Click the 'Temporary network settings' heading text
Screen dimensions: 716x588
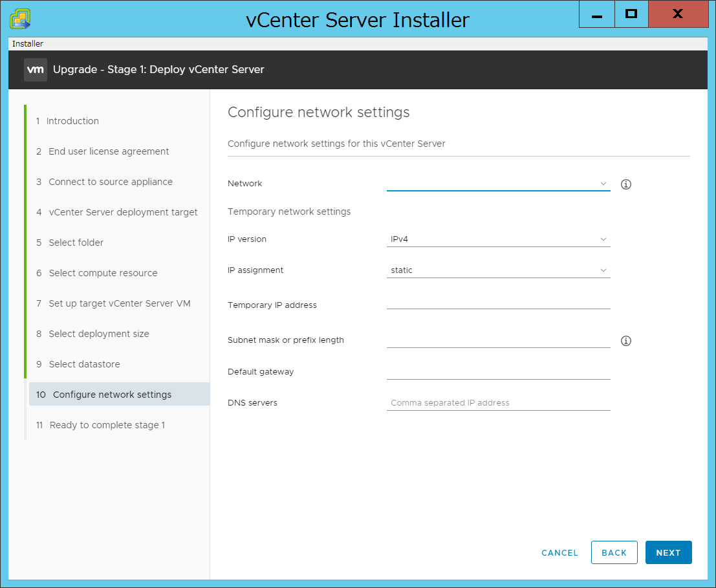[289, 212]
